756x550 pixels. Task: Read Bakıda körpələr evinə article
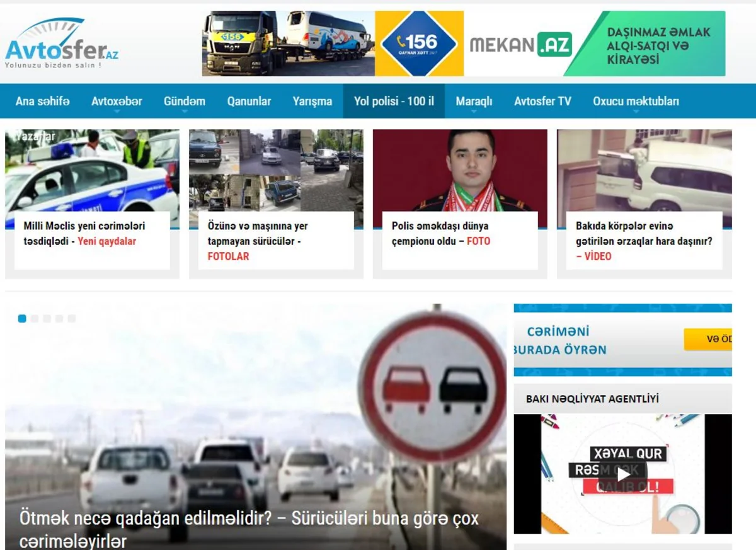(x=644, y=241)
